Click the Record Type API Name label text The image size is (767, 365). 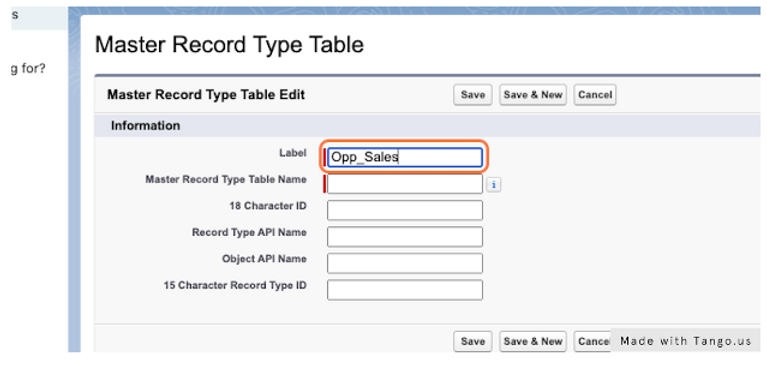tap(249, 232)
